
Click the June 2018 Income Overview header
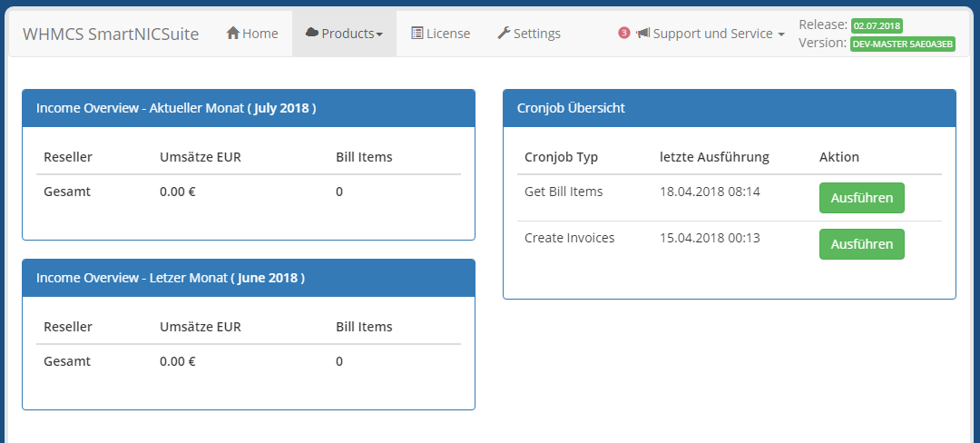pos(249,278)
